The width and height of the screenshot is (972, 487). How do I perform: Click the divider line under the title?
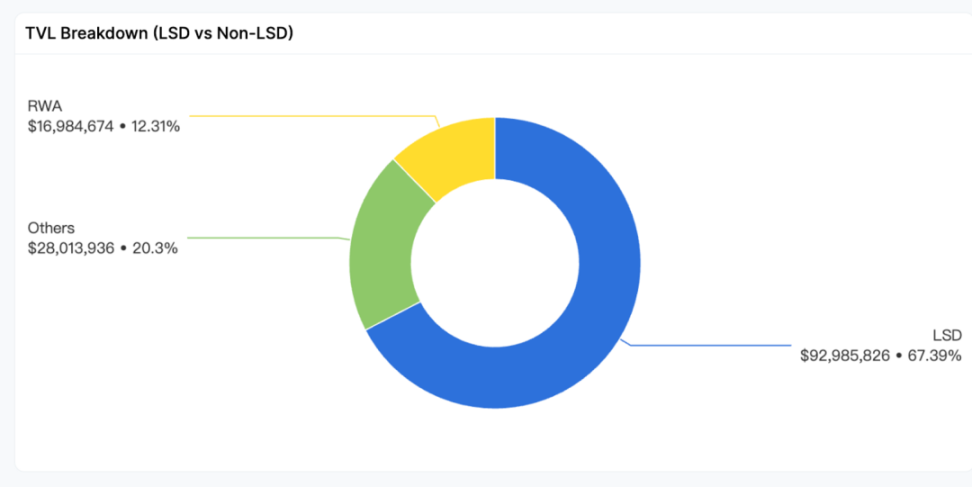coord(493,55)
